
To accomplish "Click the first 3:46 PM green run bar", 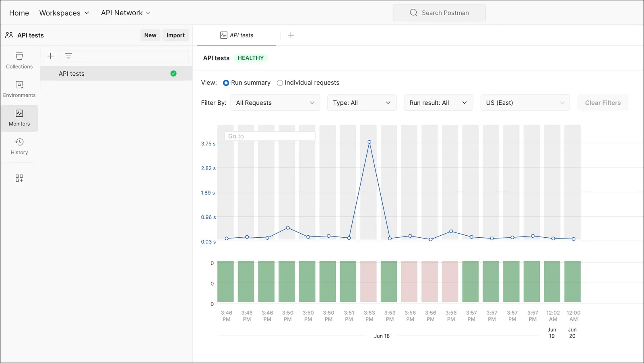I will pos(226,281).
